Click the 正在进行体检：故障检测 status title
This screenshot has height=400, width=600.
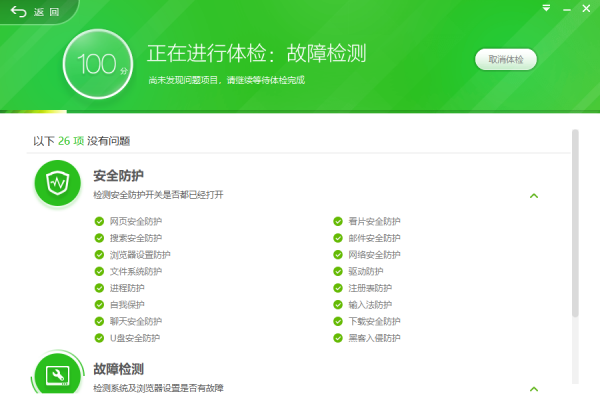257,53
